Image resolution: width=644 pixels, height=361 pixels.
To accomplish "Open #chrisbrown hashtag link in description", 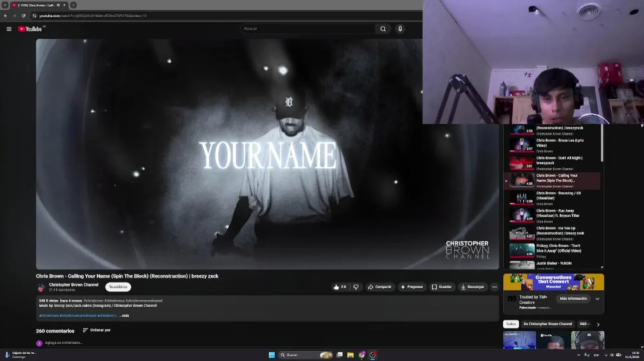I will coord(49,315).
